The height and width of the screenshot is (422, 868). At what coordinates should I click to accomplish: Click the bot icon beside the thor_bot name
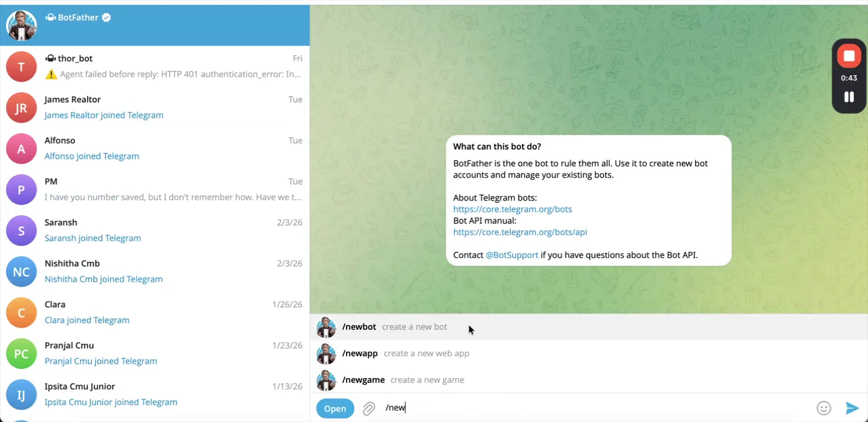(x=50, y=59)
